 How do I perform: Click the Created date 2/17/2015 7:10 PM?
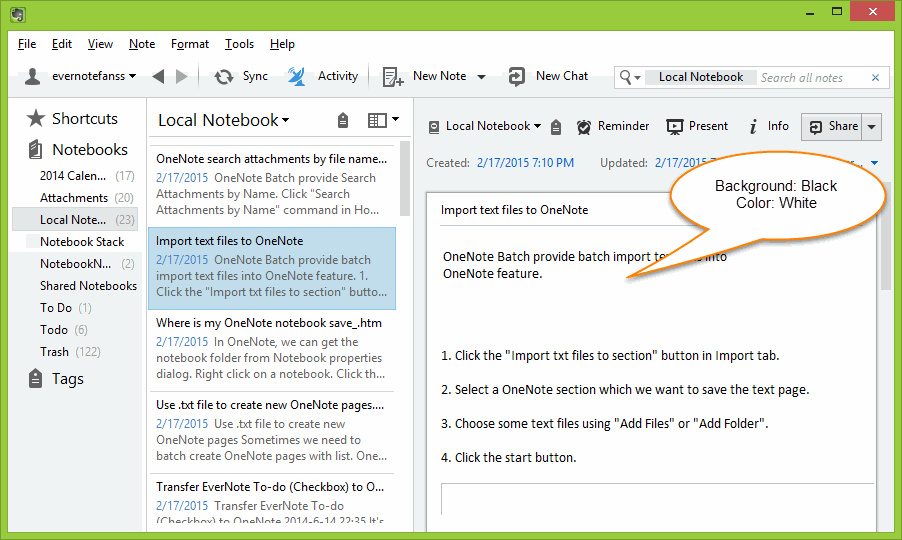coord(525,163)
